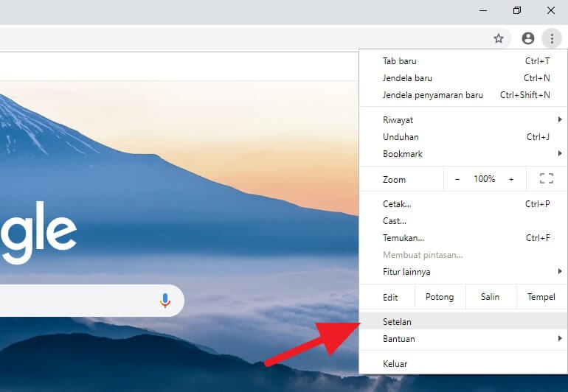
Task: Toggle fullscreen mode icon in Zoom row
Action: coord(547,178)
